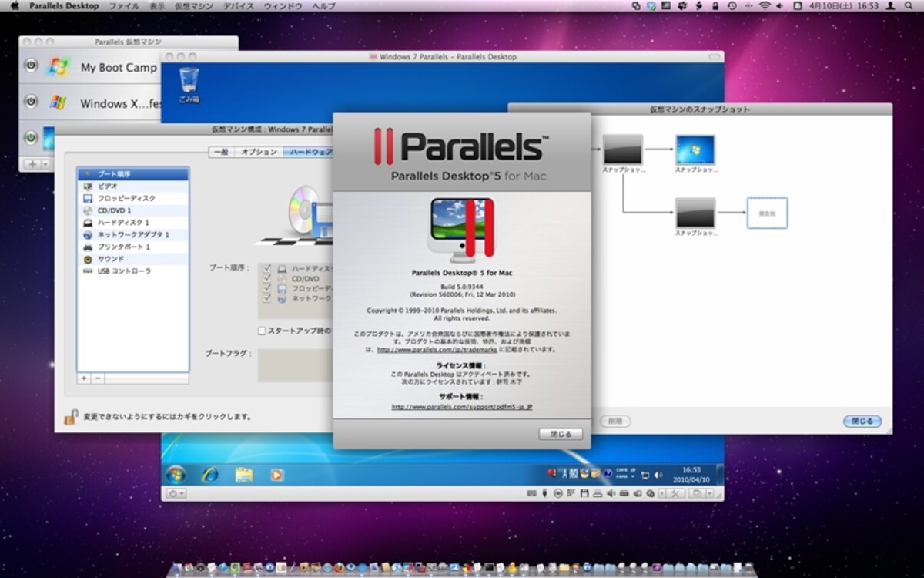
Task: Toggle the CD/DVD boot order checkbox
Action: pos(267,278)
